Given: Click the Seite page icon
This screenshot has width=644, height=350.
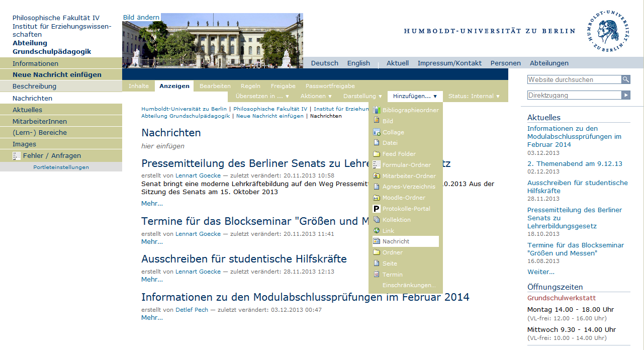Looking at the screenshot, I should [377, 264].
